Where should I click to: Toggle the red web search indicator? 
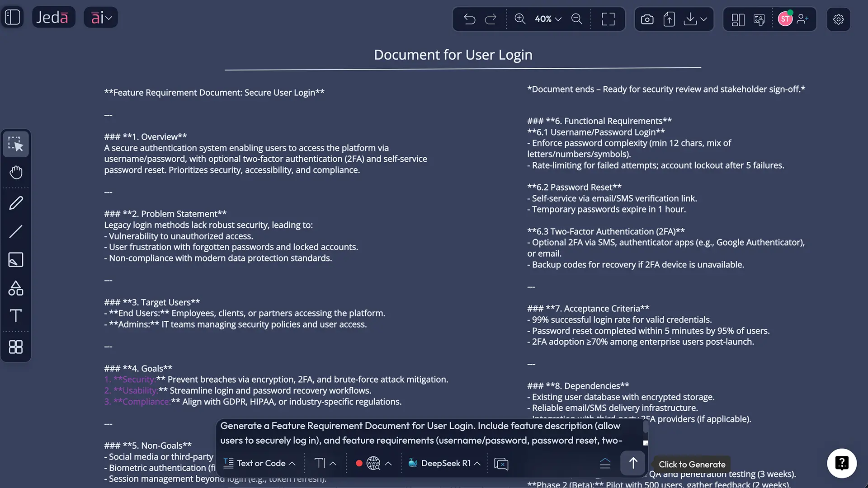(359, 463)
